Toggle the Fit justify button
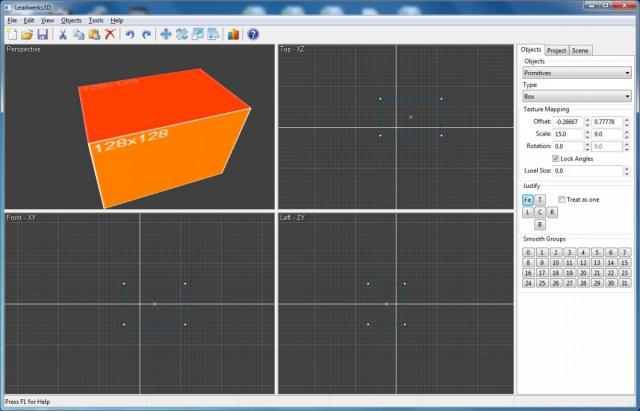 (x=527, y=200)
